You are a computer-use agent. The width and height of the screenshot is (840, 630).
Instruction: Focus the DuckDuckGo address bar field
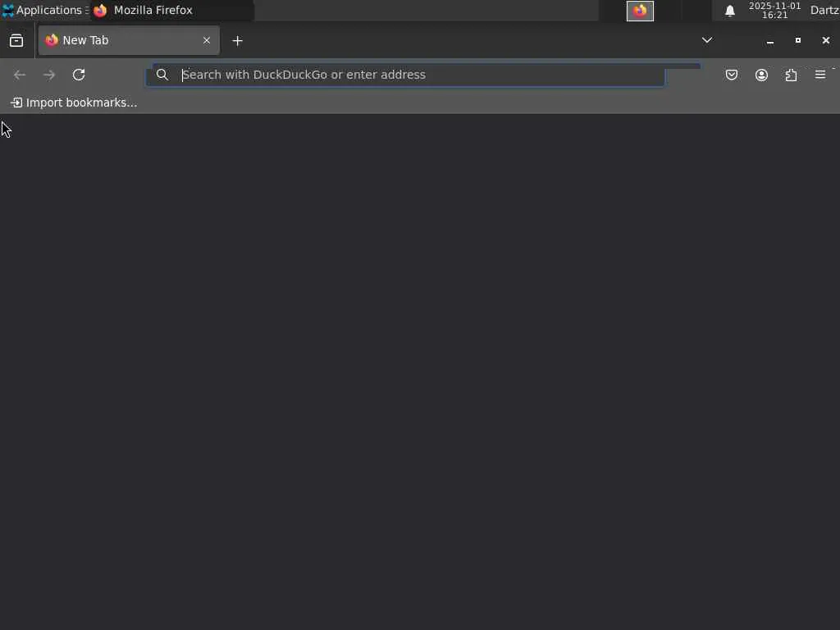(405, 75)
